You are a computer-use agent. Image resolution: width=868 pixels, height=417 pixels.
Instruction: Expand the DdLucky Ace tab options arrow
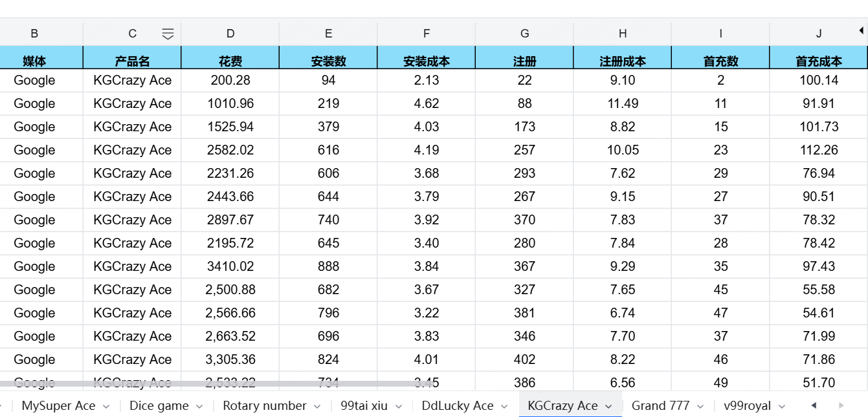click(x=504, y=406)
